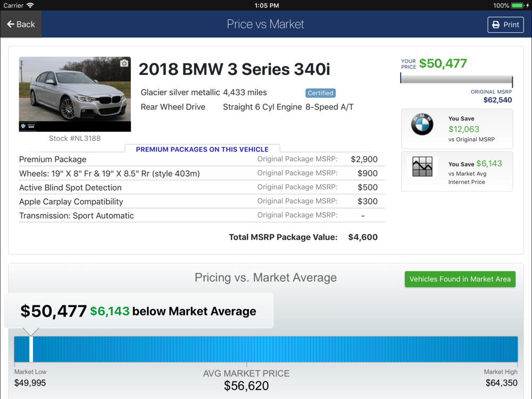Click the 1:05 PM clock in status bar
This screenshot has width=532, height=399.
pos(267,5)
